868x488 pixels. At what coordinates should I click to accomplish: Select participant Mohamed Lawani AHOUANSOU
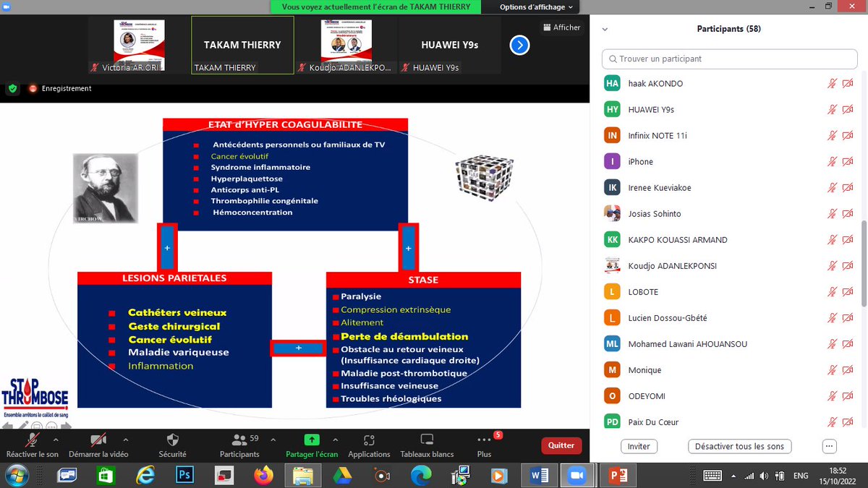pyautogui.click(x=730, y=344)
